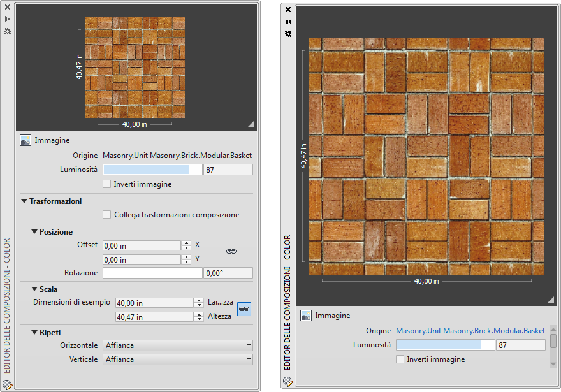The height and width of the screenshot is (392, 561).
Task: Collapse the Trasformazioni section
Action: coord(24,201)
